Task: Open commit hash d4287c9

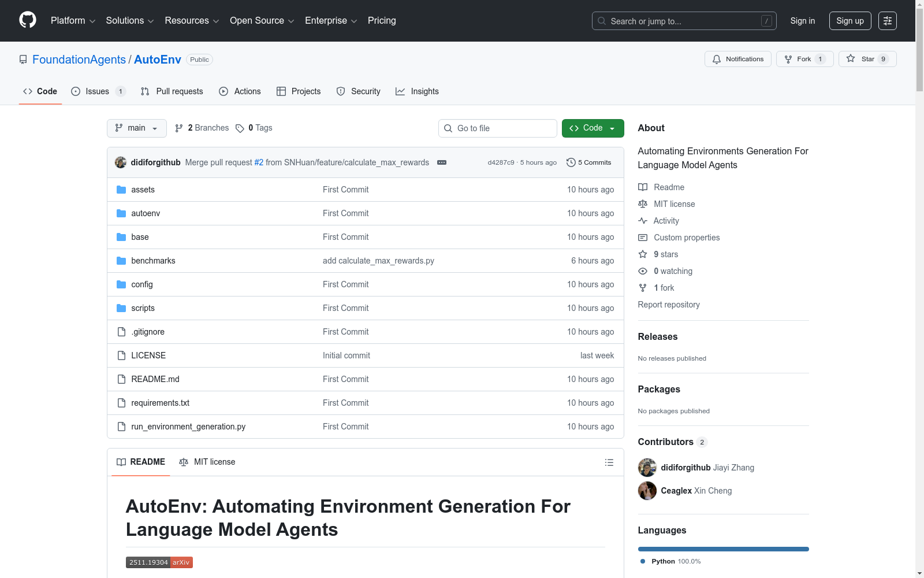Action: point(501,162)
